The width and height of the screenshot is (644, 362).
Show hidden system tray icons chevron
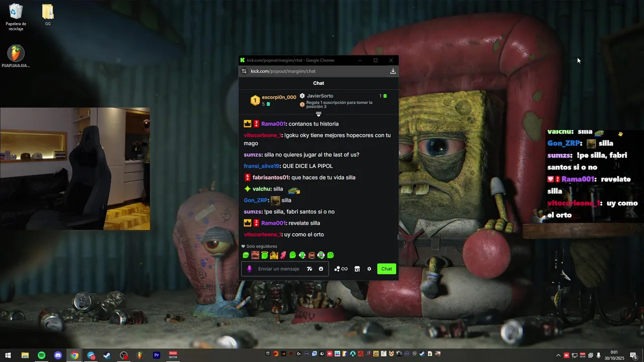click(558, 355)
